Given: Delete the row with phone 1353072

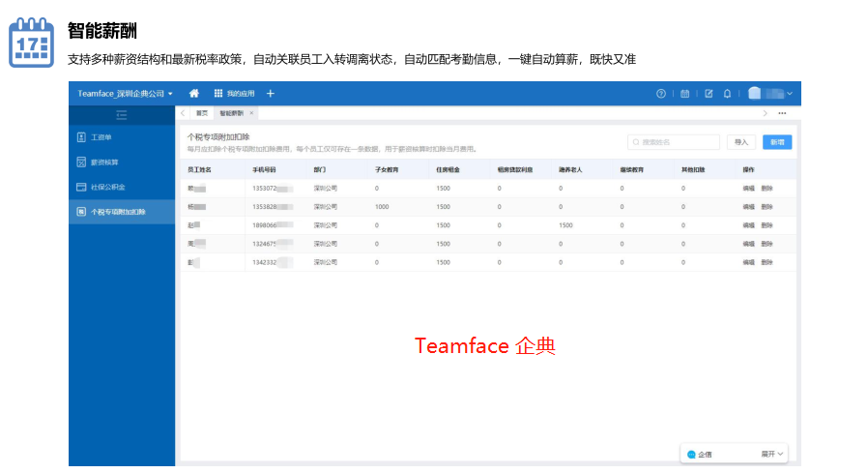Looking at the screenshot, I should (x=767, y=189).
